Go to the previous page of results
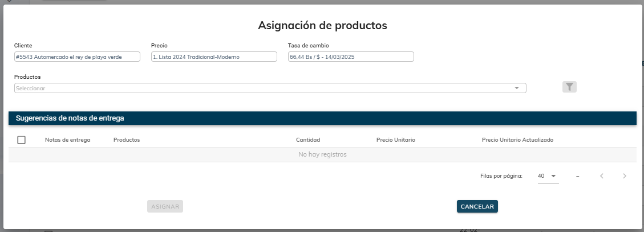 point(602,176)
